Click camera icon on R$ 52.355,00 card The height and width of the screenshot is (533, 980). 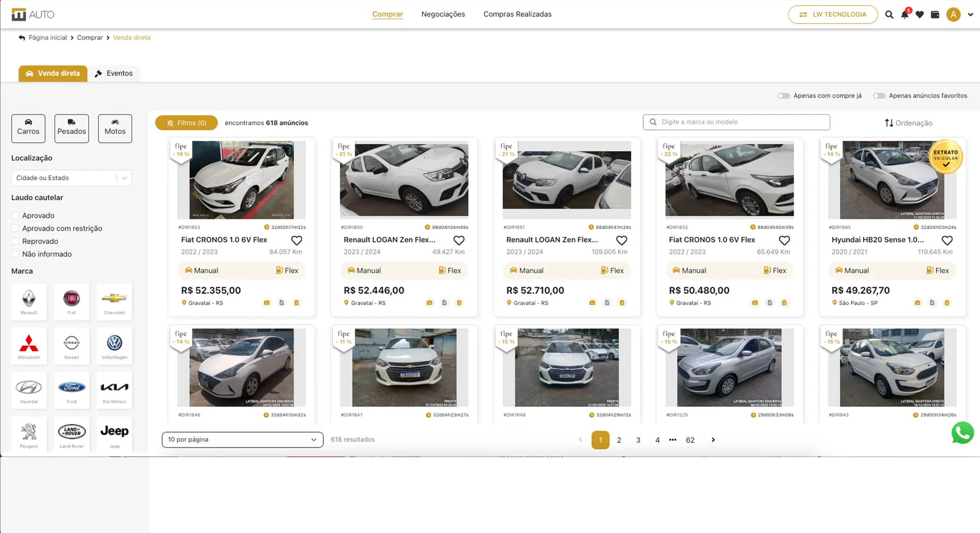[267, 303]
